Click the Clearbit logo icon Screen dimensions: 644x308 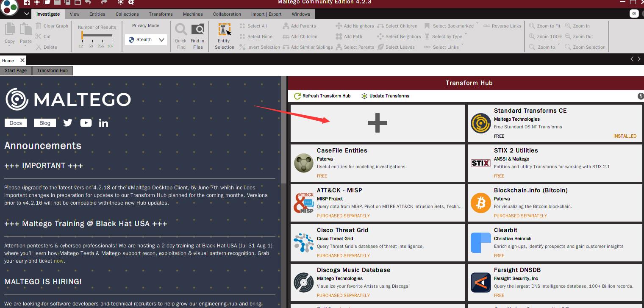click(481, 243)
